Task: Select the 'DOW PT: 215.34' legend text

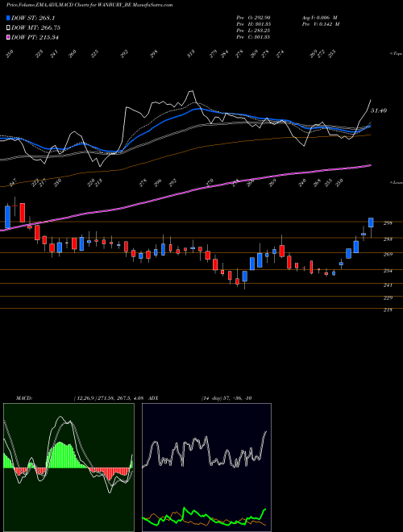Action: click(x=35, y=37)
